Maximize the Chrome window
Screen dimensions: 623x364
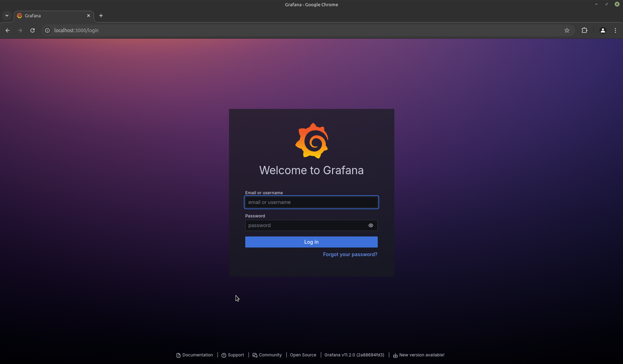tap(607, 4)
